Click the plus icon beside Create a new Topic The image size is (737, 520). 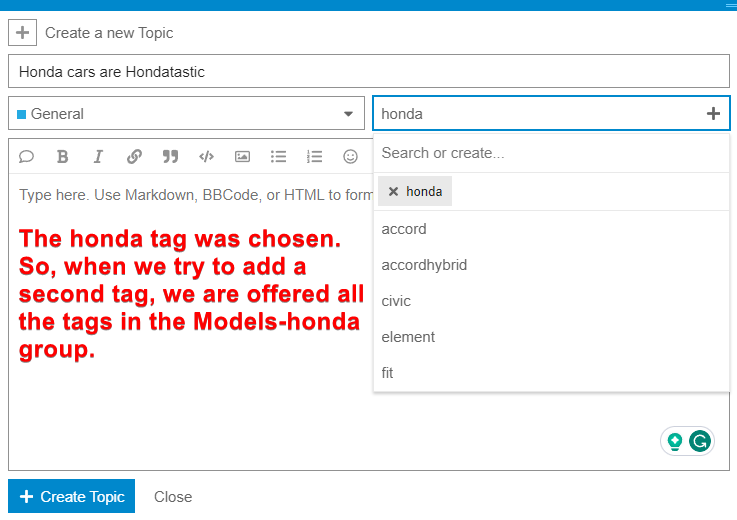click(22, 32)
